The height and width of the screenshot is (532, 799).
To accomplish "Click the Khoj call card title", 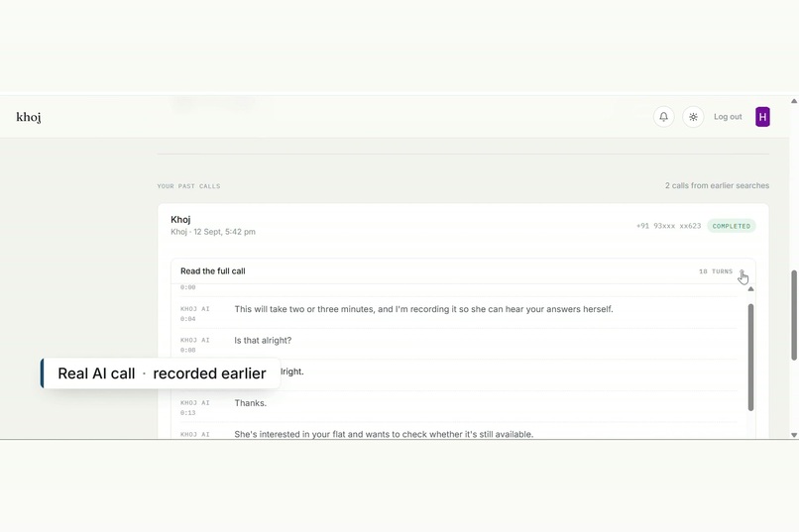I will tap(180, 219).
